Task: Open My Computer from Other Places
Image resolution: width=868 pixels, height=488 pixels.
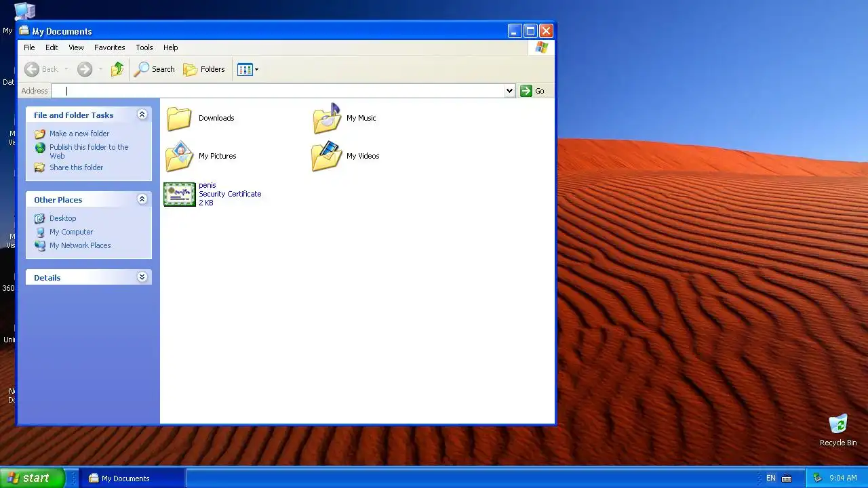Action: tap(71, 232)
